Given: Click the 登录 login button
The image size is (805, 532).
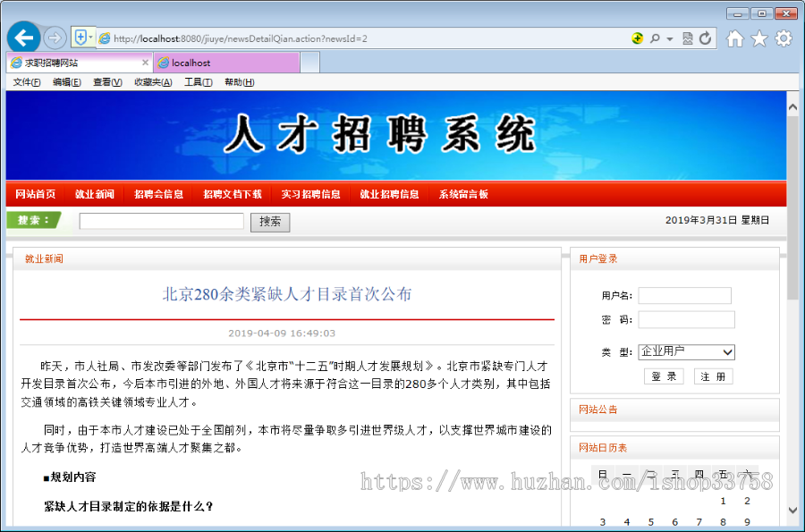Looking at the screenshot, I should coord(664,376).
